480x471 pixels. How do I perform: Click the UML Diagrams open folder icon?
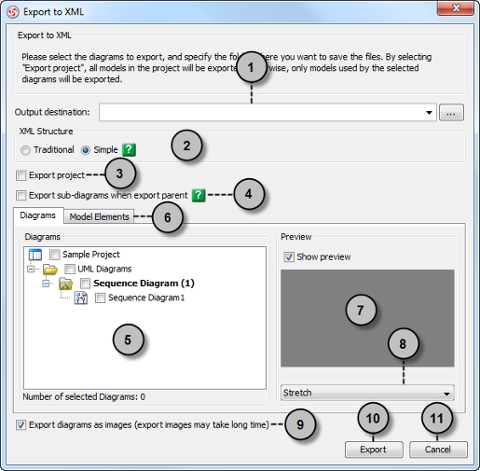pos(50,269)
